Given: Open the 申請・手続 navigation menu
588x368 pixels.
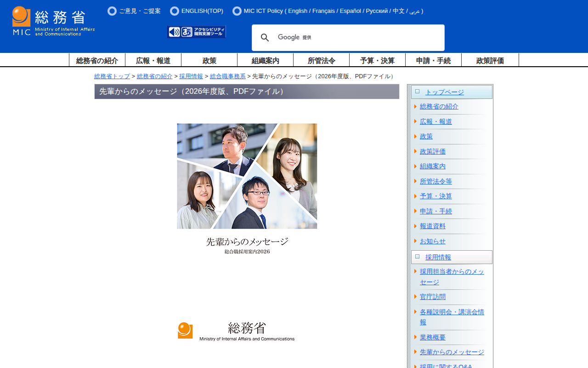Looking at the screenshot, I should [x=433, y=60].
